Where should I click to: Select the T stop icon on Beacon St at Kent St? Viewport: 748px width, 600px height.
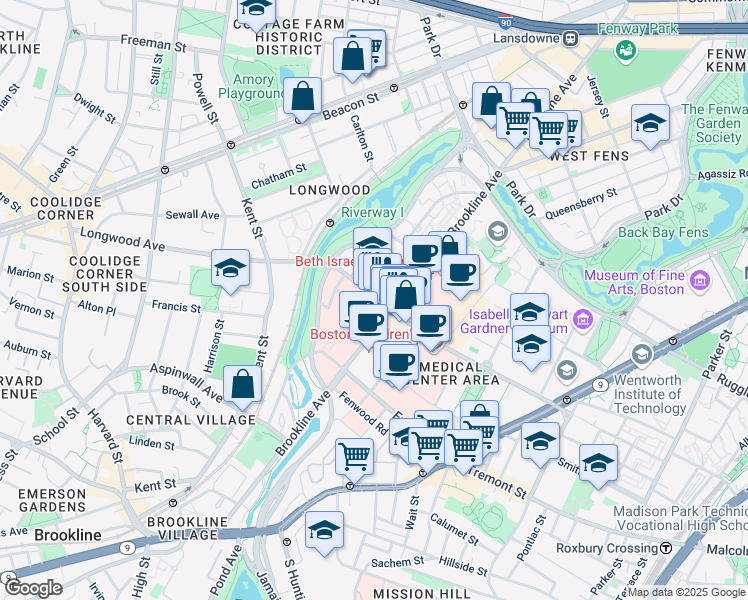pos(231,145)
